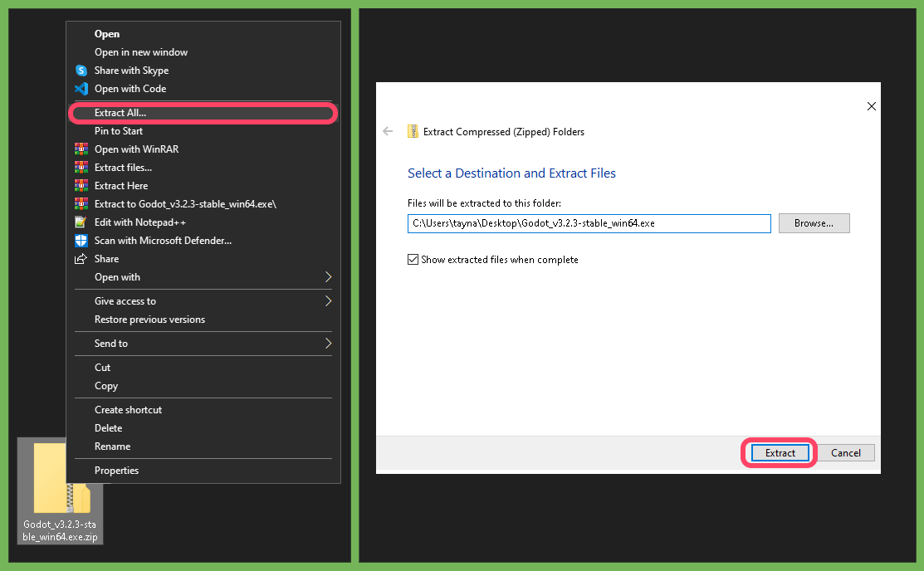Choose Copy from the context menu
Image resolution: width=924 pixels, height=571 pixels.
tap(203, 387)
